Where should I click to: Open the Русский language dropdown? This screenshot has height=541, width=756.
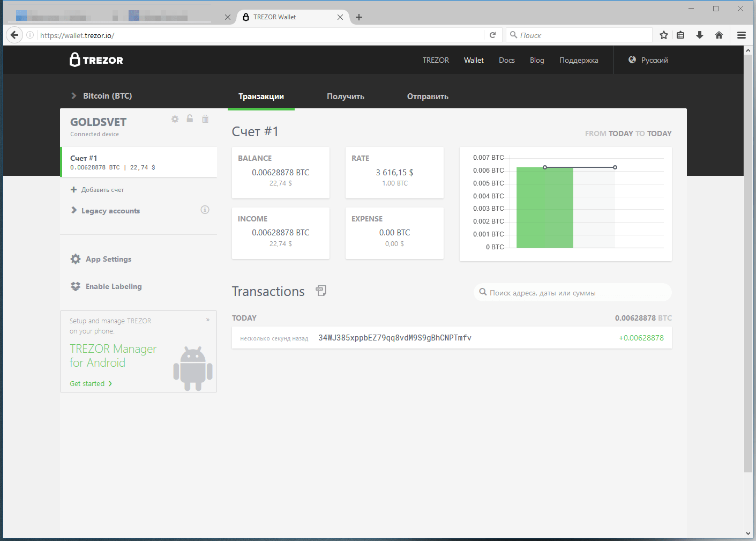[648, 60]
